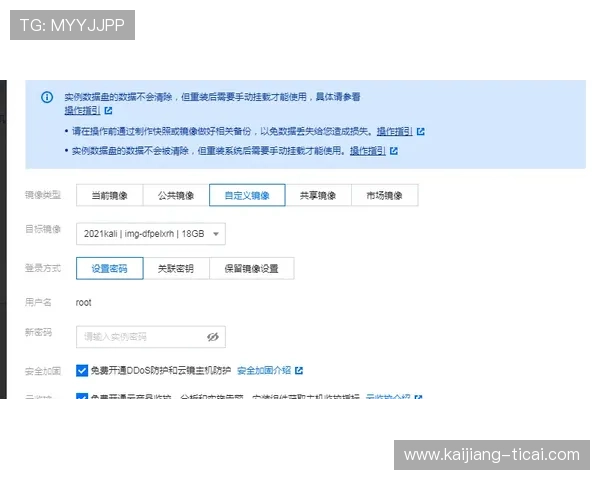Viewport: 600px width, 480px height.
Task: Choose 保留镜像设置 login method
Action: [251, 269]
